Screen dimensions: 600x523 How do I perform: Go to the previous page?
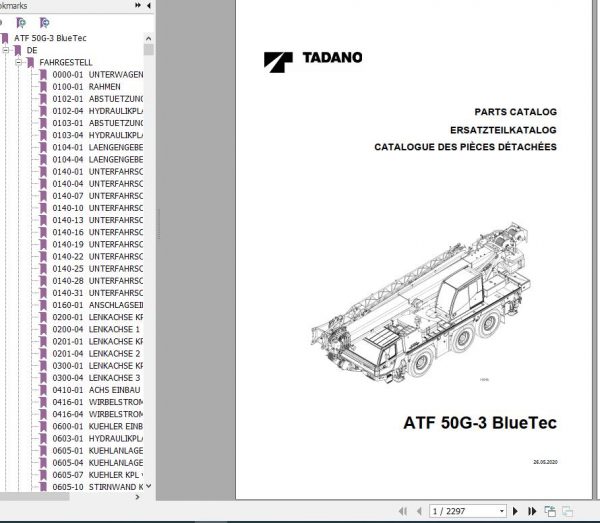tap(419, 511)
